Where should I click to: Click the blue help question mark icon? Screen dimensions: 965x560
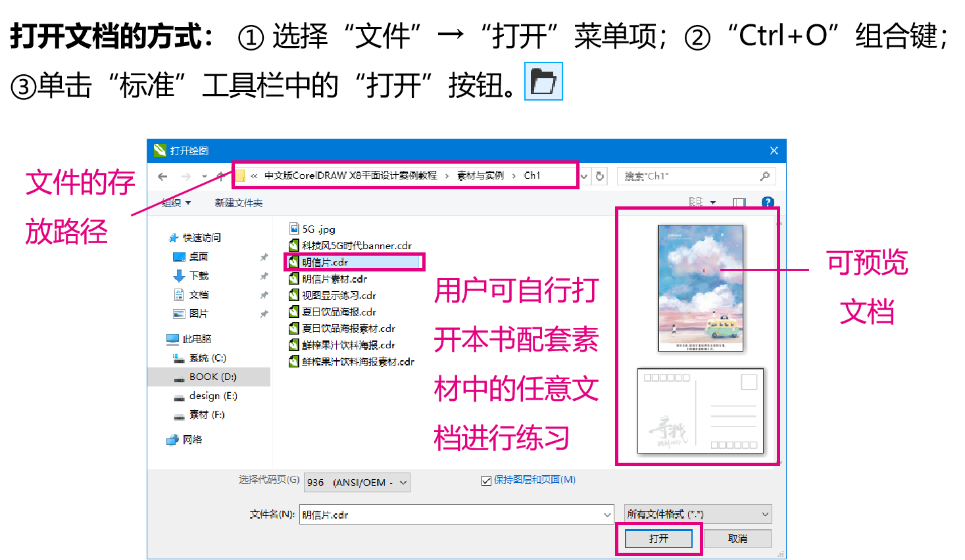coord(767,202)
